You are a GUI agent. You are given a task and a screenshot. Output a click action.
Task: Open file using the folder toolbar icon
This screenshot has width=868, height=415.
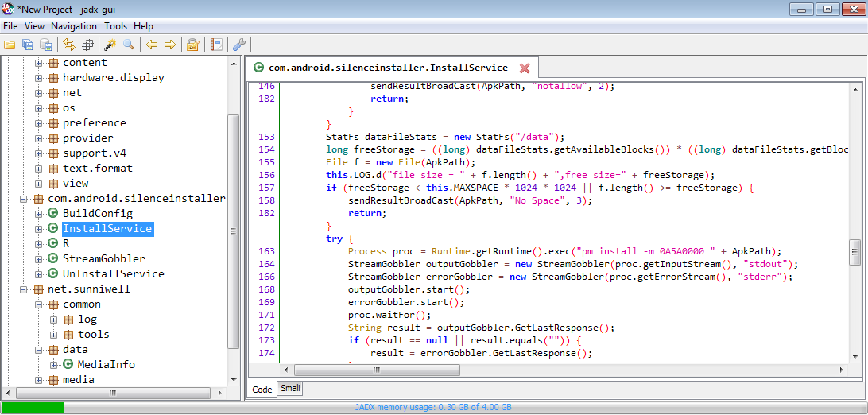pos(10,45)
